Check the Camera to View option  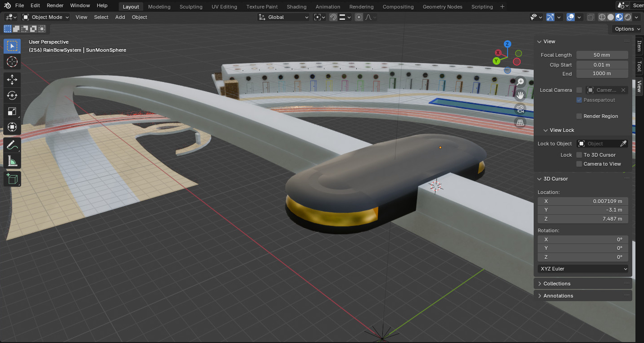(579, 164)
